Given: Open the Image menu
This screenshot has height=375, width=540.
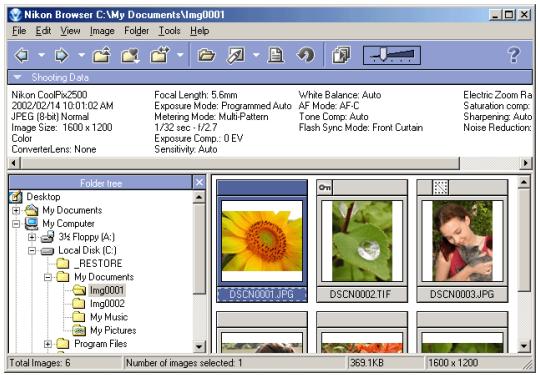Looking at the screenshot, I should (x=102, y=31).
